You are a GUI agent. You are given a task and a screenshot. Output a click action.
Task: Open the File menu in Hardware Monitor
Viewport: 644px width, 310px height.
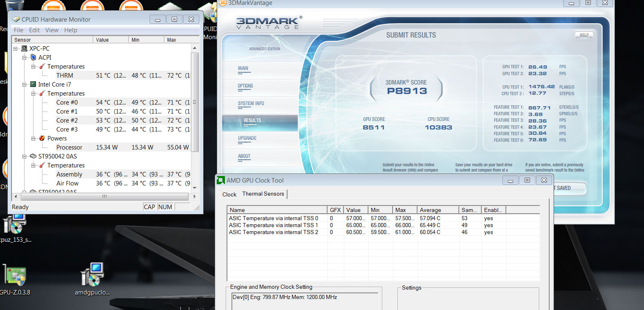[18, 30]
